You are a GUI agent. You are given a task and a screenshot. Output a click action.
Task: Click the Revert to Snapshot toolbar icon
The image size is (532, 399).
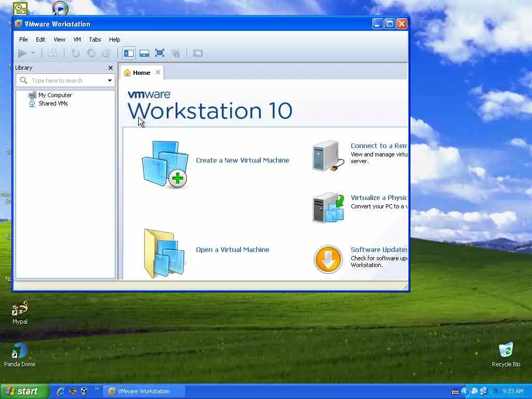coord(91,54)
